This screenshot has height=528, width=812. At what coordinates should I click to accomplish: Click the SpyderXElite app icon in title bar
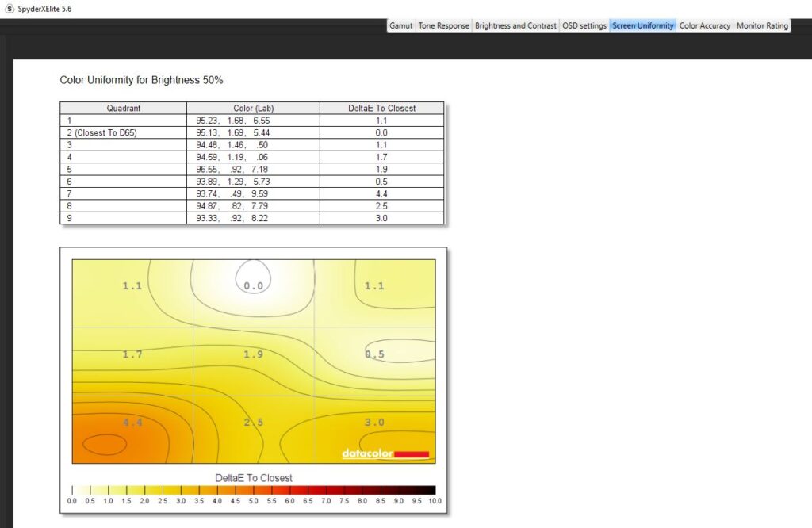pyautogui.click(x=9, y=8)
